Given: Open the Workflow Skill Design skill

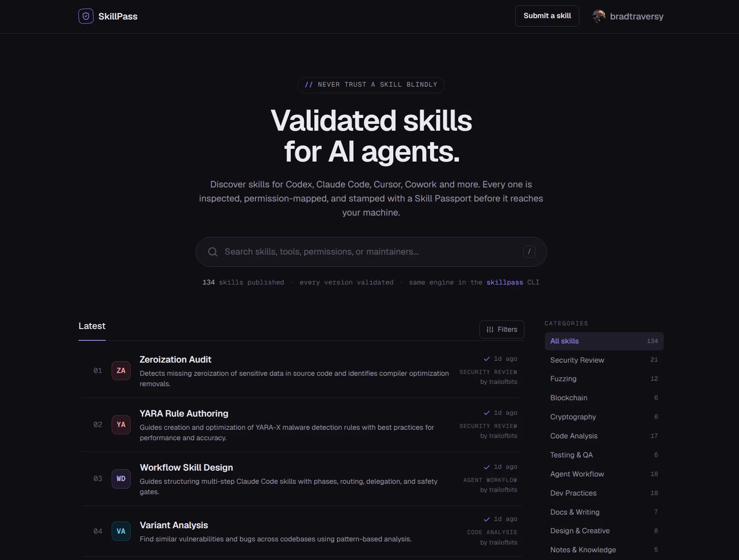Looking at the screenshot, I should pyautogui.click(x=186, y=467).
